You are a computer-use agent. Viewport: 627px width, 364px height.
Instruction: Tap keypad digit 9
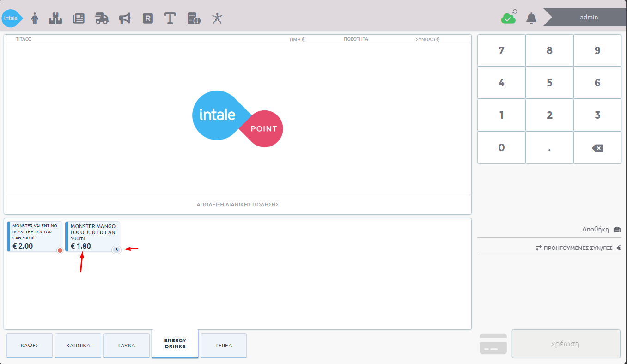point(597,50)
